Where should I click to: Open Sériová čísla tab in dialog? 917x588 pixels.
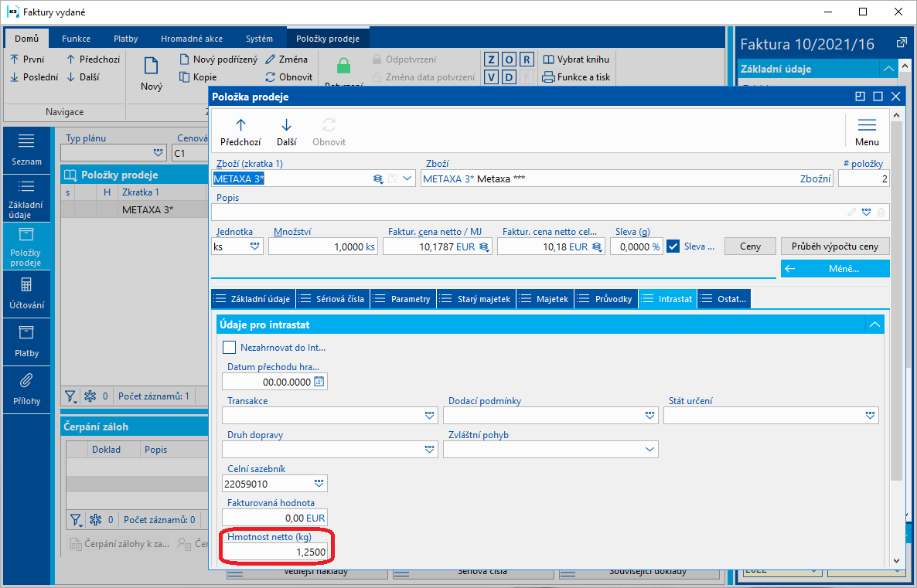pyautogui.click(x=332, y=299)
